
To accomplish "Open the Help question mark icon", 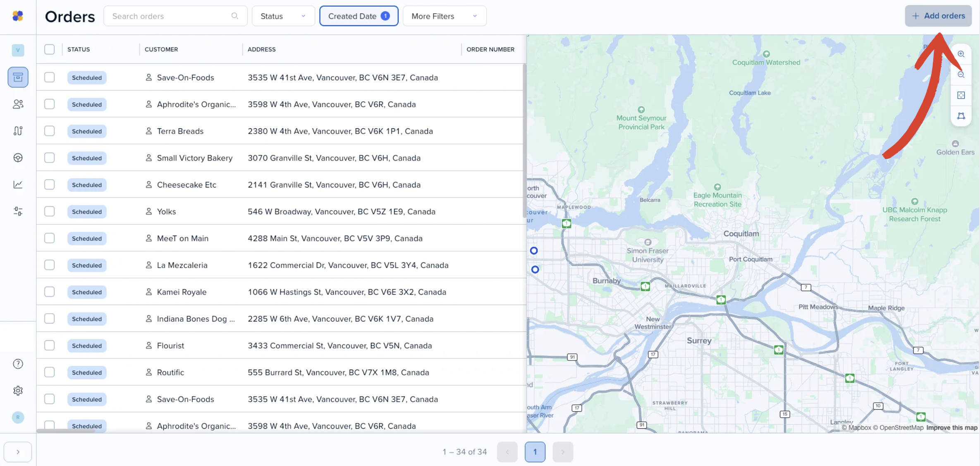I will coord(18,364).
